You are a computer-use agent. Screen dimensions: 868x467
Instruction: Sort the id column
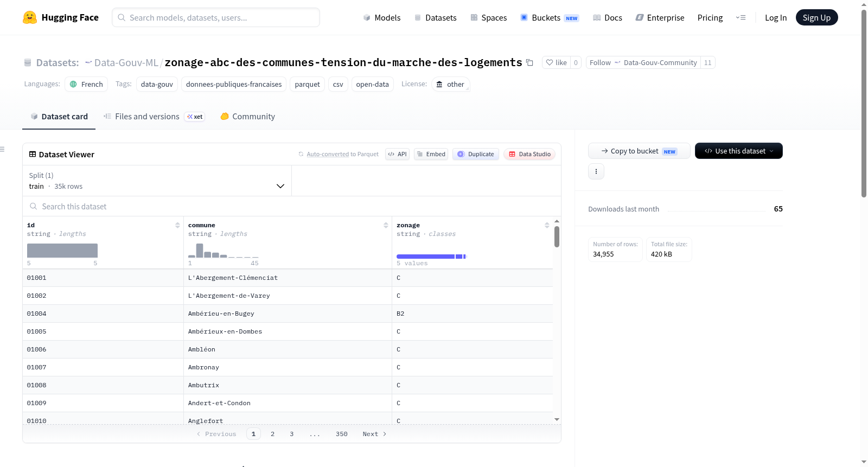(x=177, y=225)
